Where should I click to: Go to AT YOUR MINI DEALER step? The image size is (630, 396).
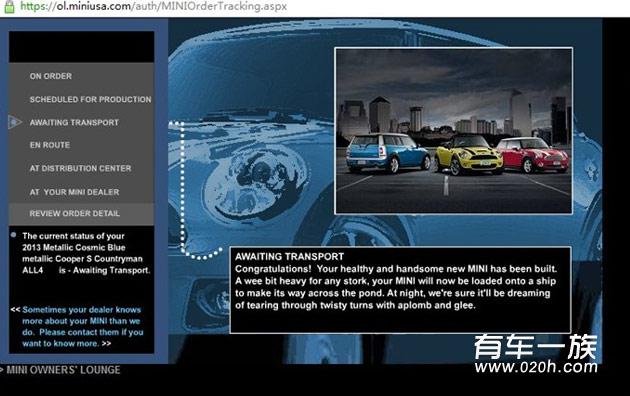tap(74, 192)
